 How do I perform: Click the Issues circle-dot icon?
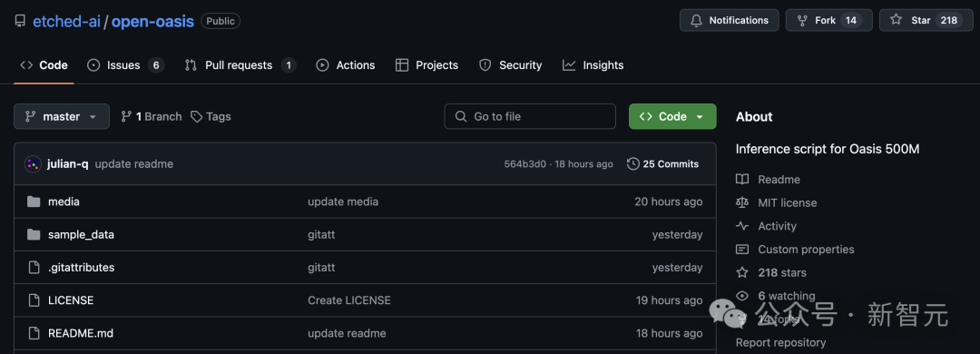point(93,65)
